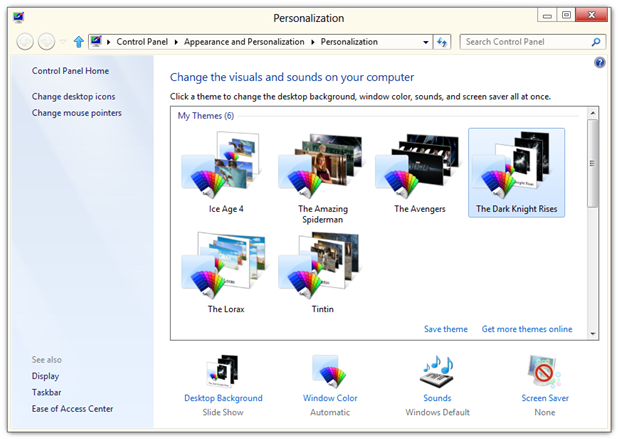
Task: Apply the Tintin theme
Action: [322, 273]
